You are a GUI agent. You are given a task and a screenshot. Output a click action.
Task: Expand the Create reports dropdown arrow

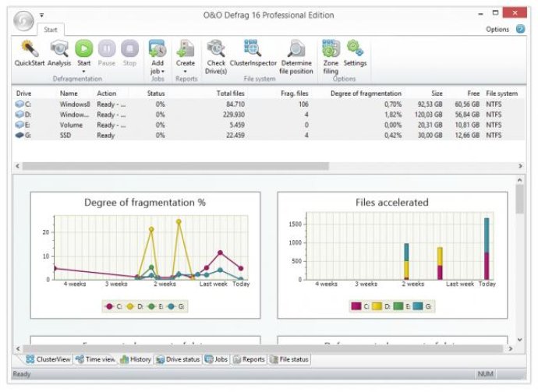pyautogui.click(x=186, y=72)
